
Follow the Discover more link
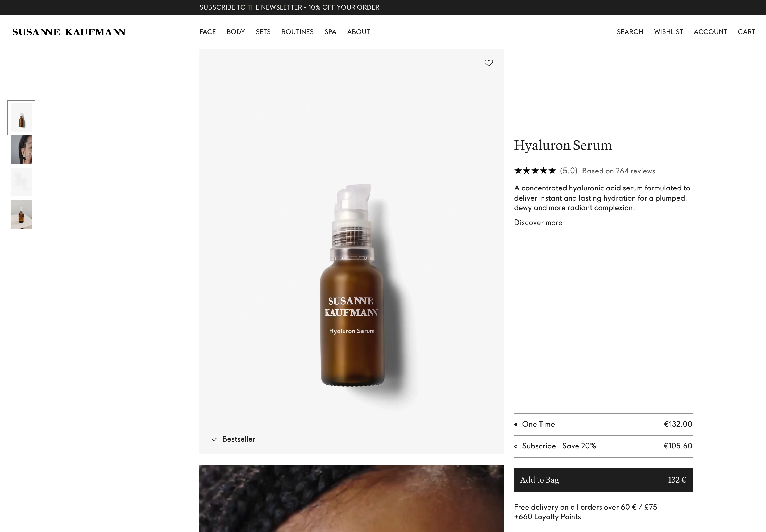tap(538, 223)
